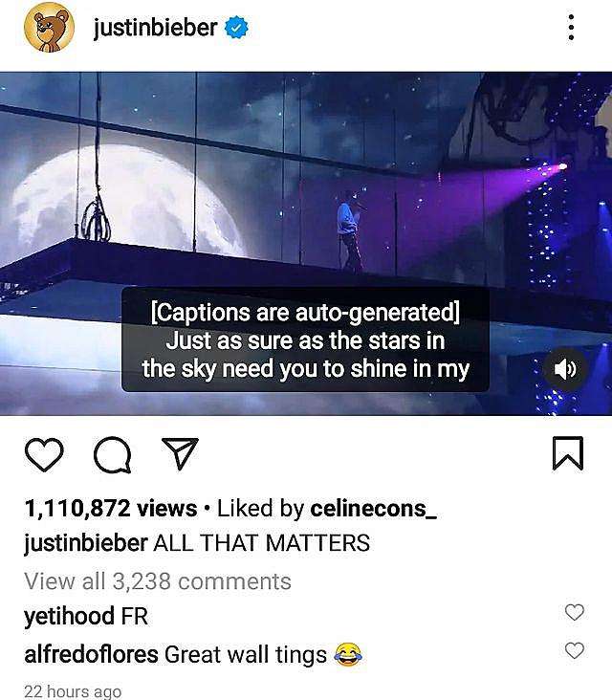Share post using paper plane icon
Screen dimensions: 612x700
pos(174,456)
